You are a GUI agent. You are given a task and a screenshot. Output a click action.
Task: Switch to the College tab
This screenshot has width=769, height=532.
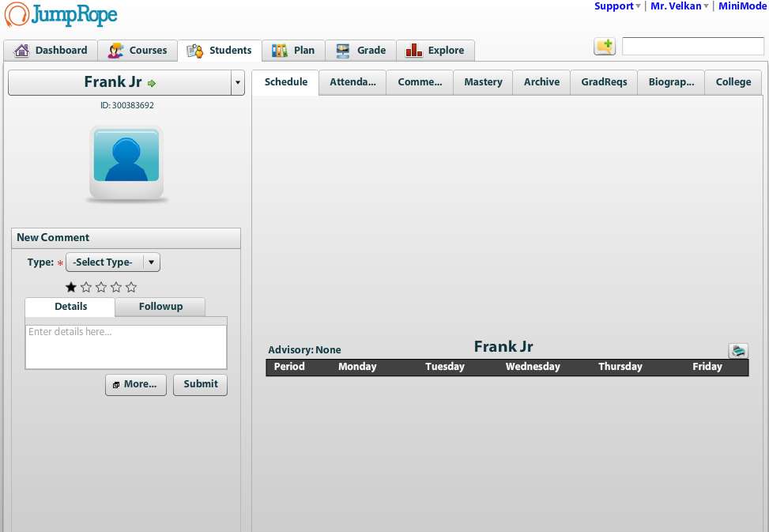point(733,82)
